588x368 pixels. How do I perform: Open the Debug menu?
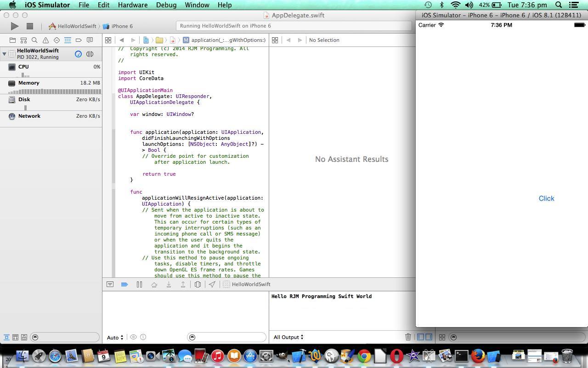[x=166, y=5]
